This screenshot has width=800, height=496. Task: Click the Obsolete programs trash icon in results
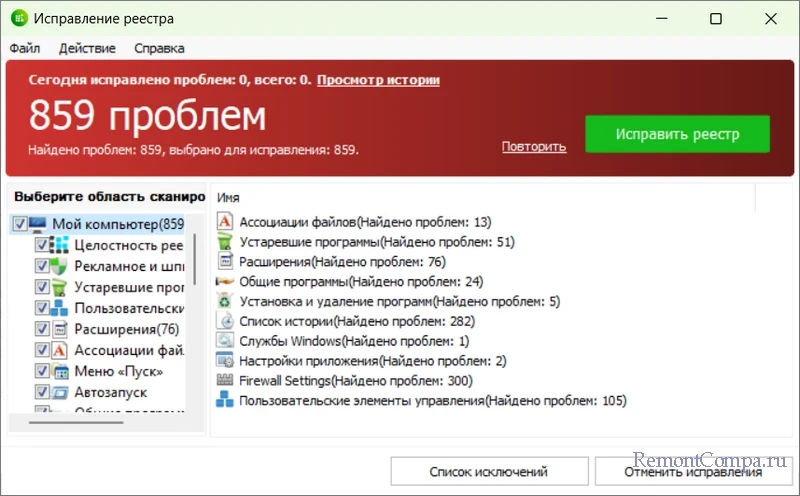click(x=225, y=241)
